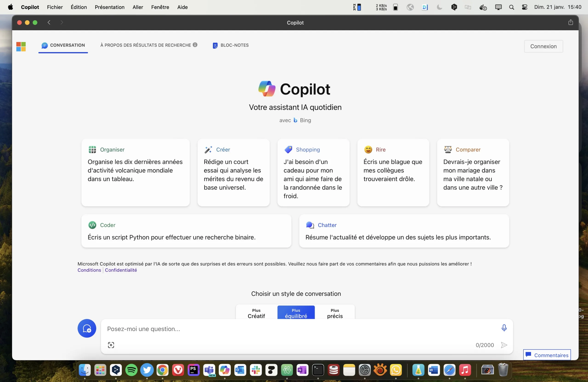Click the image capture icon below the input

click(111, 345)
